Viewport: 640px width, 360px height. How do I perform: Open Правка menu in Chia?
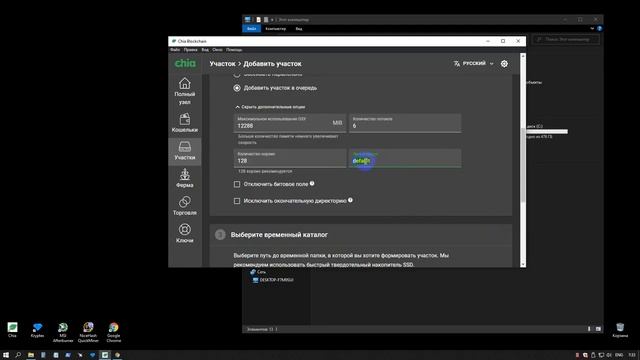tap(191, 50)
